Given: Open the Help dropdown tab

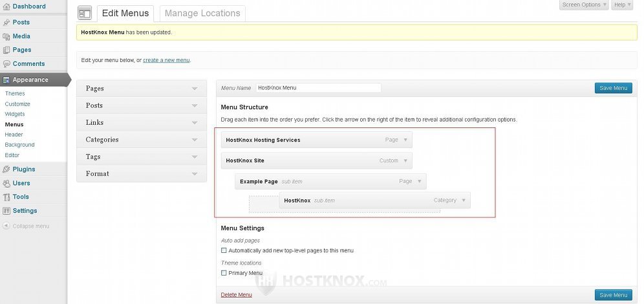Looking at the screenshot, I should coord(622,5).
